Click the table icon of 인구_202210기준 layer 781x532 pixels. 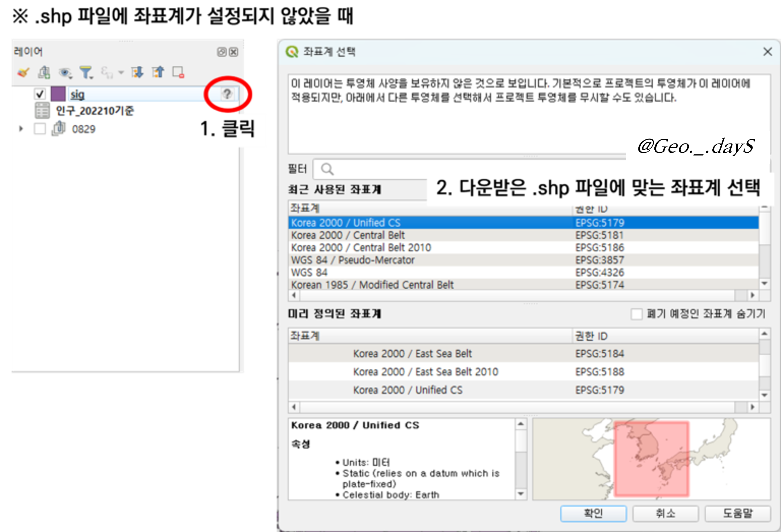[x=42, y=111]
